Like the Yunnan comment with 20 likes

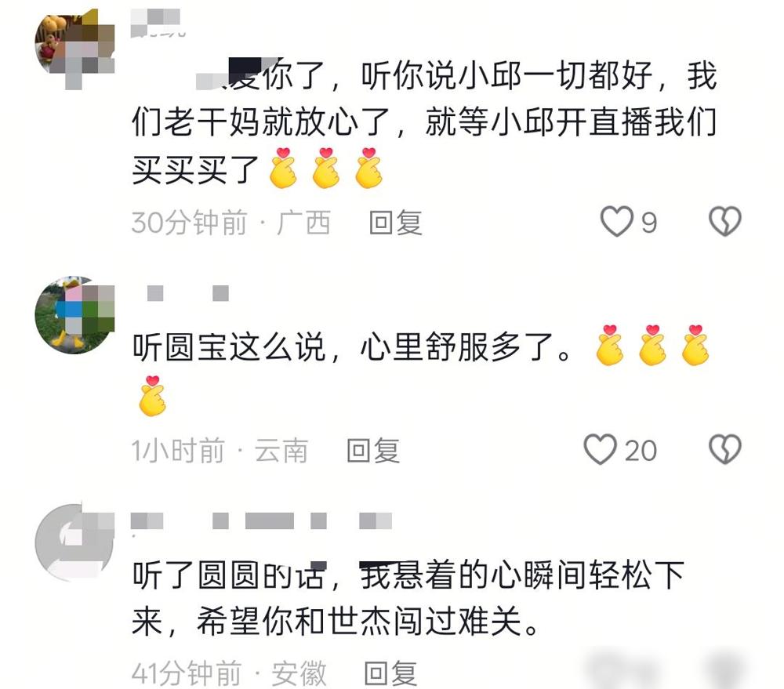[600, 449]
